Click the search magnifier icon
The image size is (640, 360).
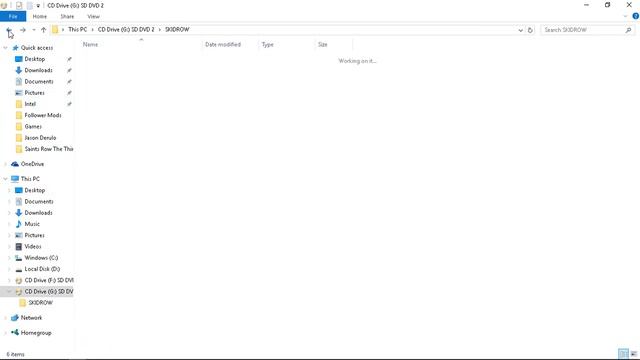pyautogui.click(x=628, y=30)
